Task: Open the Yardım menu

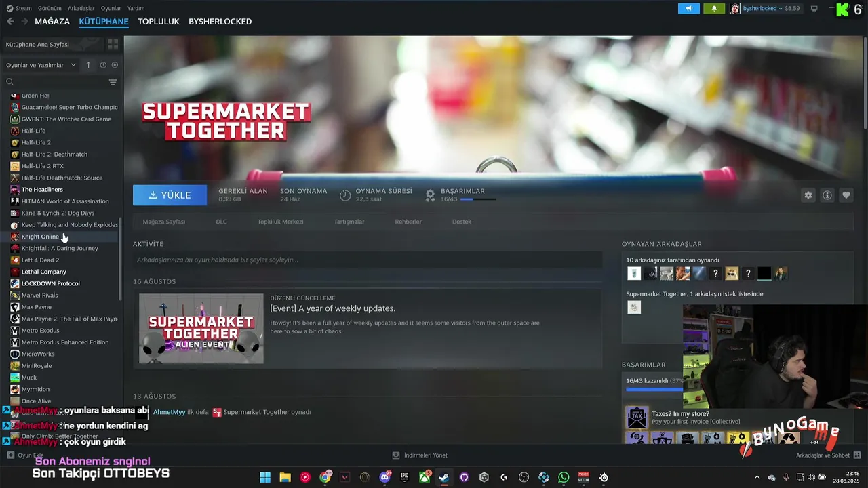Action: click(x=136, y=8)
